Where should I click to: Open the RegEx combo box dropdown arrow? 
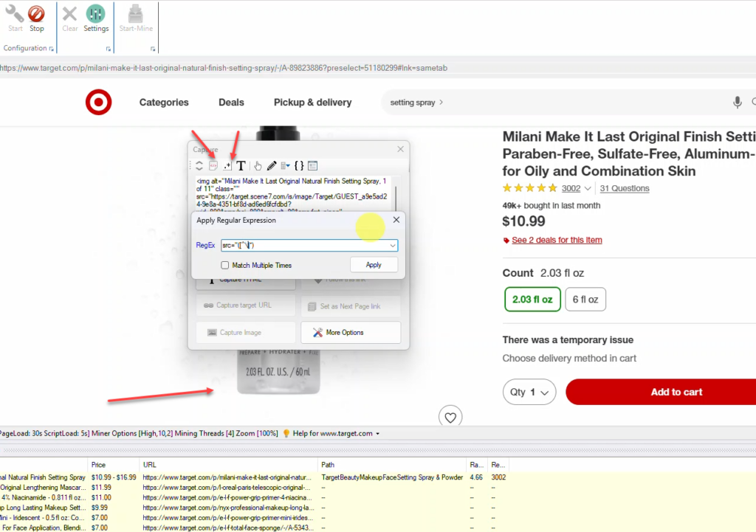click(393, 245)
